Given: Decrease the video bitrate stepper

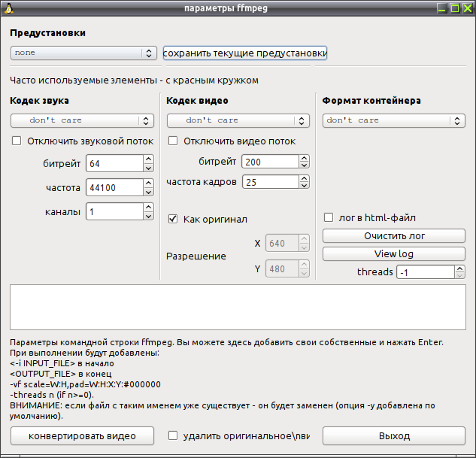Looking at the screenshot, I should pyautogui.click(x=305, y=165).
